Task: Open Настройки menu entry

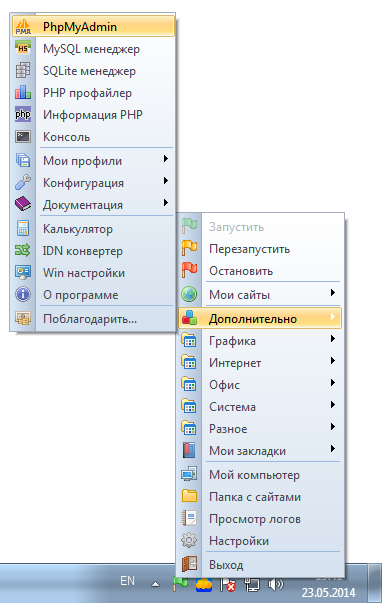Action: [260, 541]
